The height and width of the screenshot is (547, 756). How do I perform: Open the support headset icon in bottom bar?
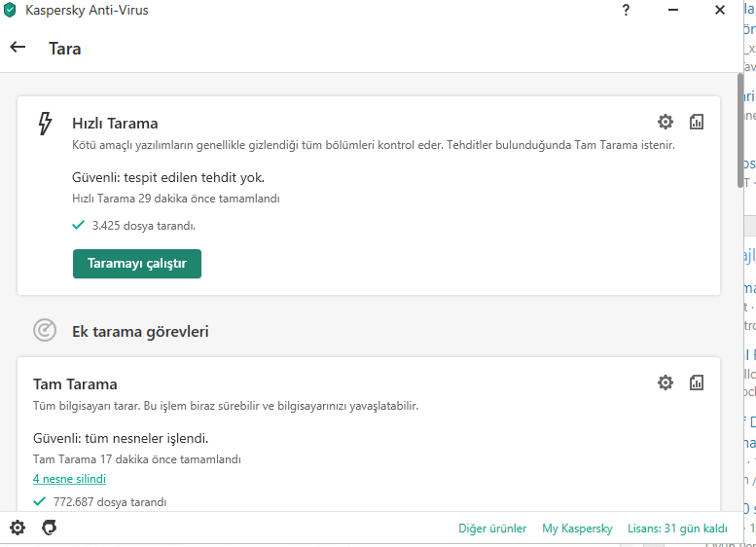pos(50,528)
